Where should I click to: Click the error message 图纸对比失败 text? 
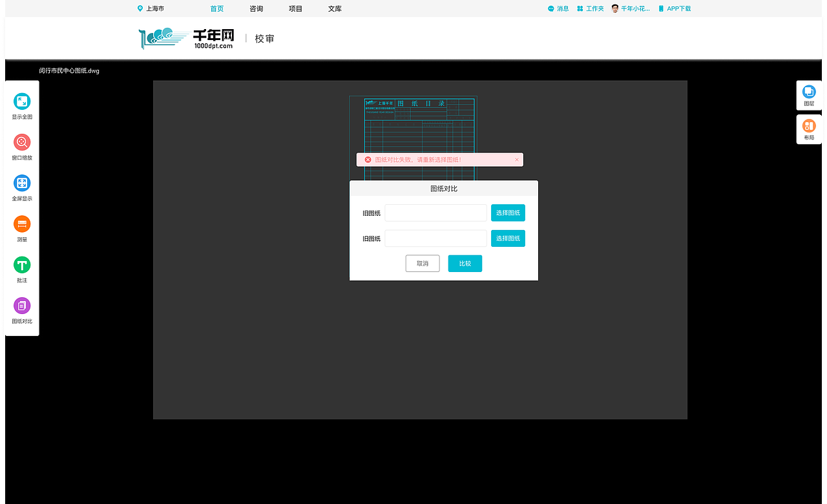coord(418,160)
